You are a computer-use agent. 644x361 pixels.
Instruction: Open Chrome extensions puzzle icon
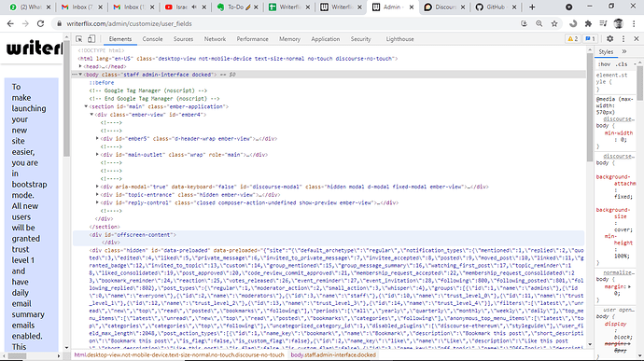588,24
